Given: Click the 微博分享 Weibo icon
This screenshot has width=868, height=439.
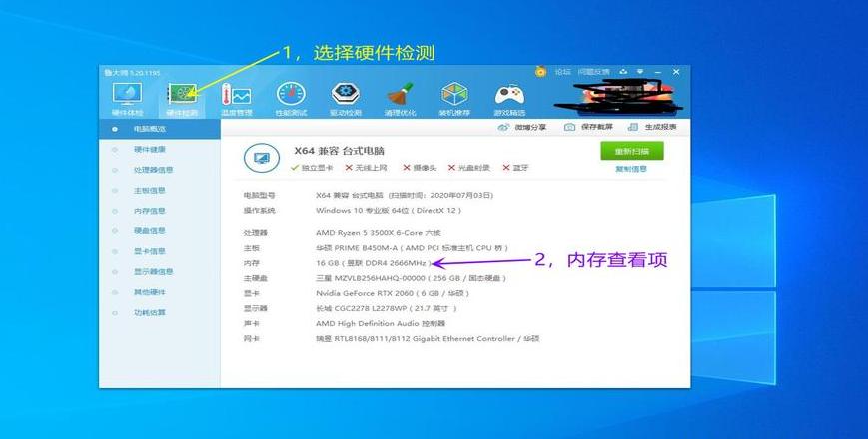Looking at the screenshot, I should click(x=503, y=127).
